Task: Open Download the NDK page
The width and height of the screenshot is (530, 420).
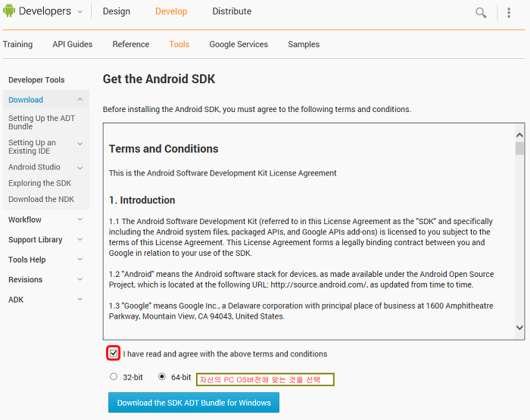Action: [x=41, y=199]
